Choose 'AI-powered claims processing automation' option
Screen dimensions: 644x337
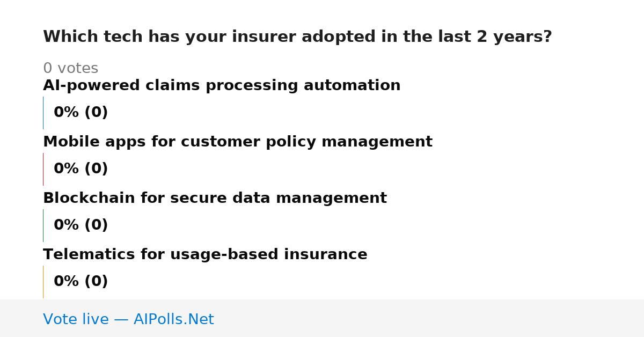(222, 86)
